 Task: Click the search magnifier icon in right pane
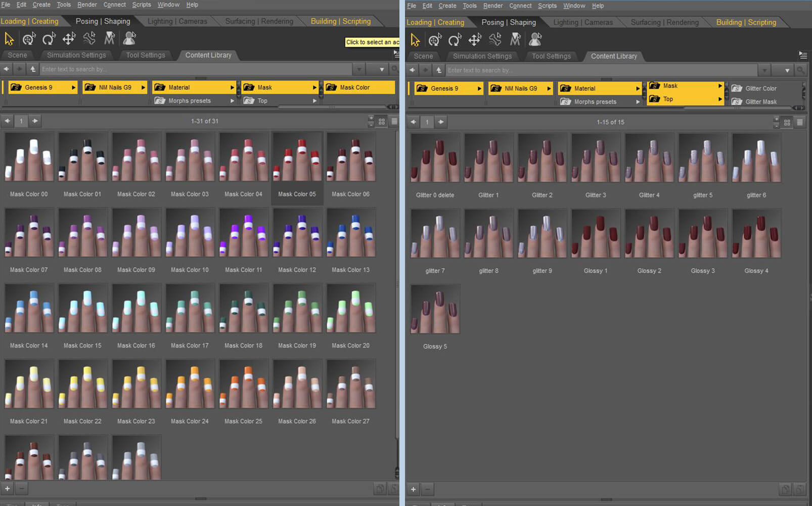pos(800,70)
